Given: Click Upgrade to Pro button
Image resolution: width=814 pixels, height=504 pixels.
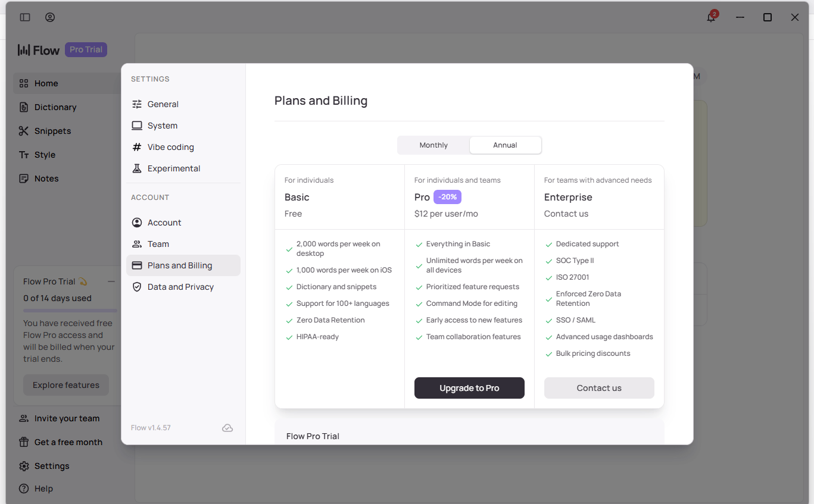Looking at the screenshot, I should (469, 388).
